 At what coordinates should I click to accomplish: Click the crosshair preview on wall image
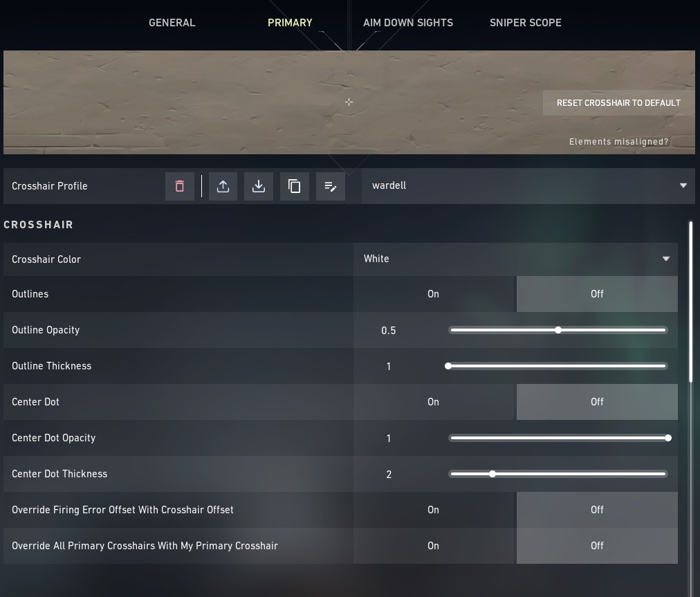tap(349, 102)
